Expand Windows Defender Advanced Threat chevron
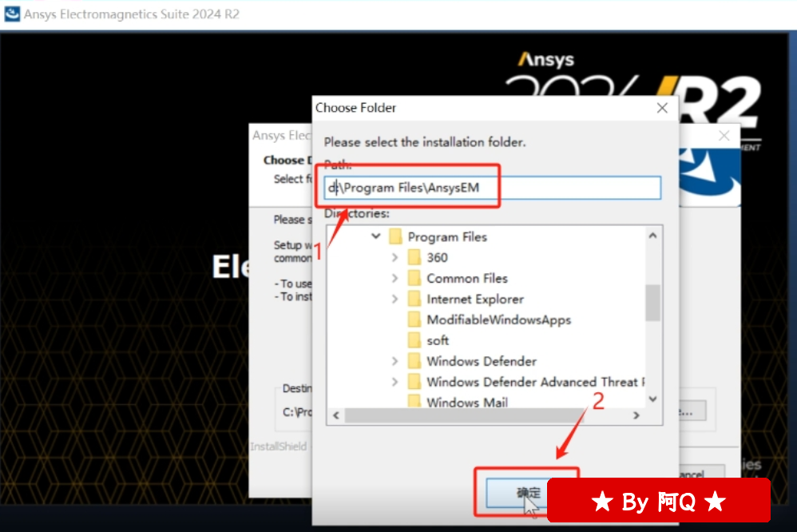Image resolution: width=797 pixels, height=532 pixels. click(395, 382)
